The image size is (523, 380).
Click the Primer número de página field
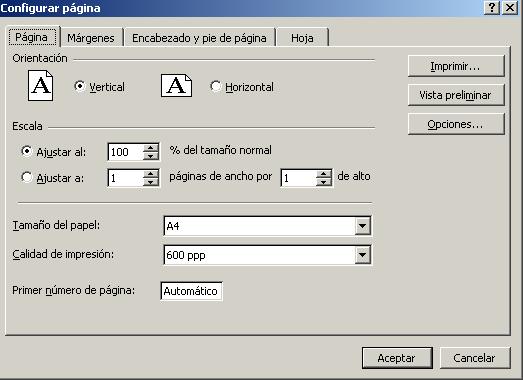(191, 291)
